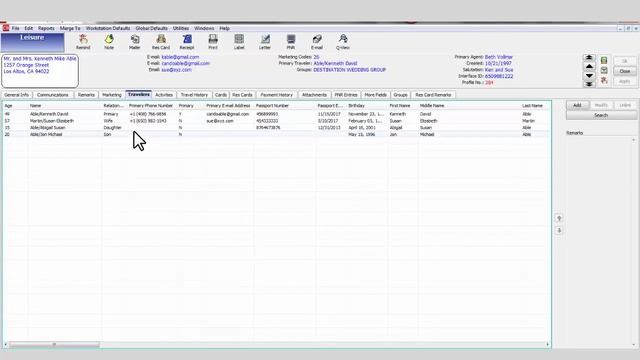The width and height of the screenshot is (640, 360).
Task: Go to previous profile with up arrow
Action: click(x=589, y=66)
